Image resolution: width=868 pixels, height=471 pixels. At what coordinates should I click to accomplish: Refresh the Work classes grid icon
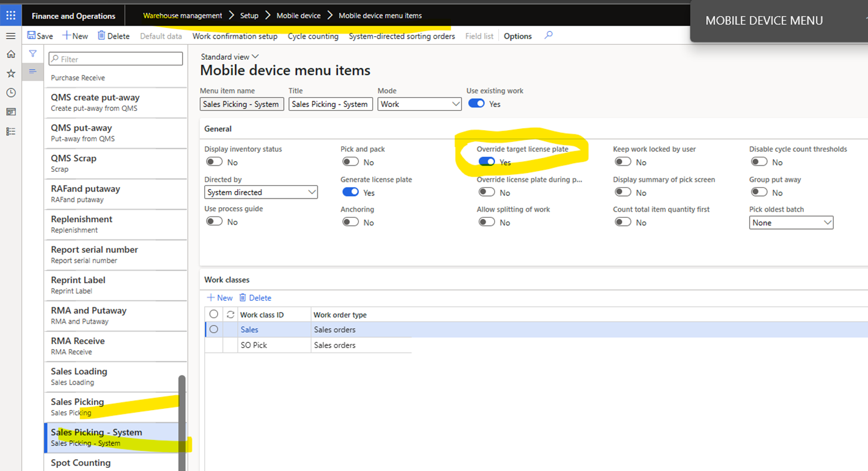tap(230, 315)
